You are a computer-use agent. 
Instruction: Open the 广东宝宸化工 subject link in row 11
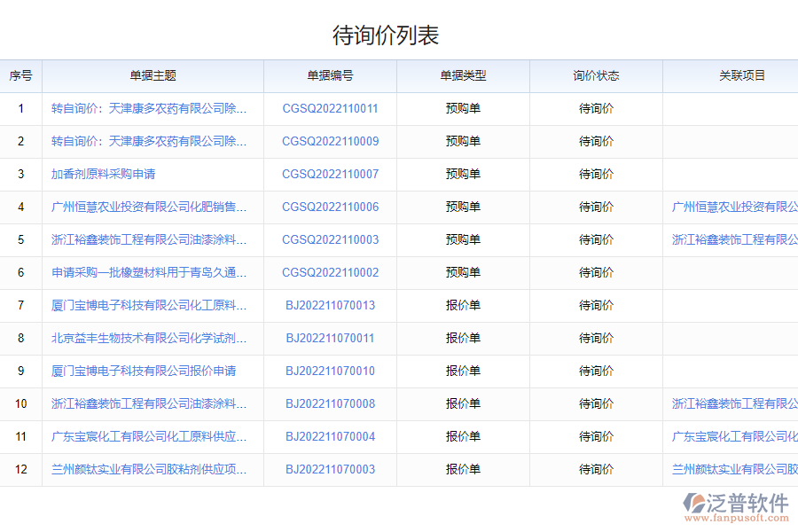[149, 437]
